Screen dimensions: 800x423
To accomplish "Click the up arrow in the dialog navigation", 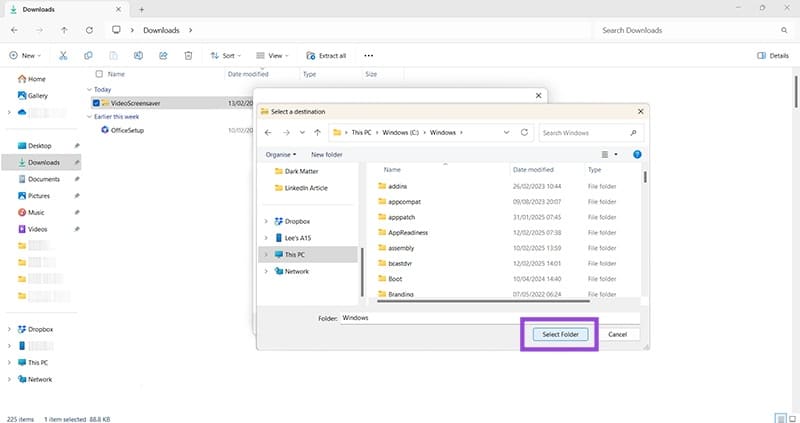I will click(x=317, y=132).
